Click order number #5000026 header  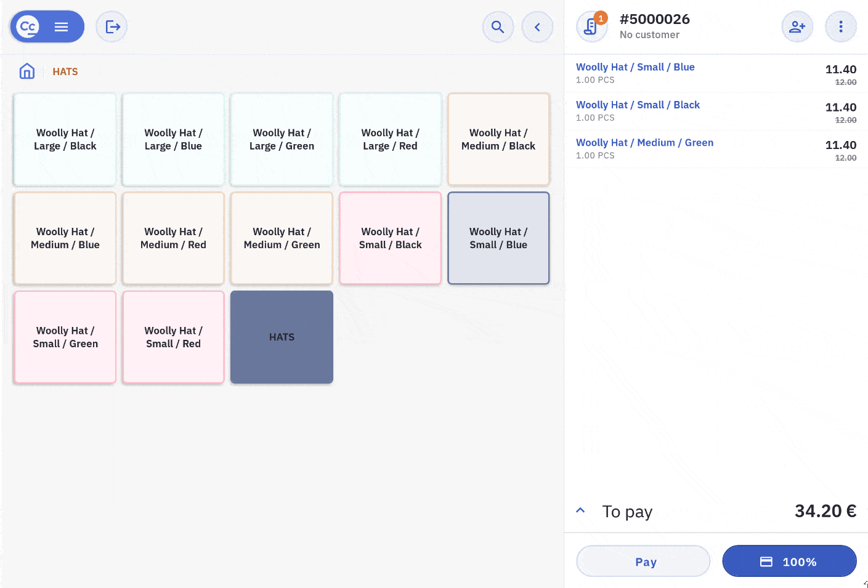(654, 20)
